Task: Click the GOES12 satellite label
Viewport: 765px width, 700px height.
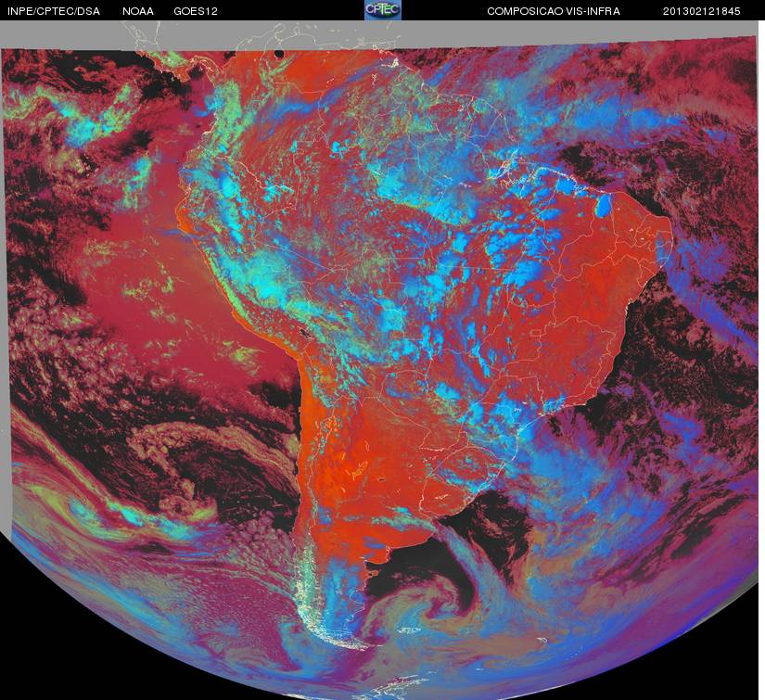Action: (196, 11)
